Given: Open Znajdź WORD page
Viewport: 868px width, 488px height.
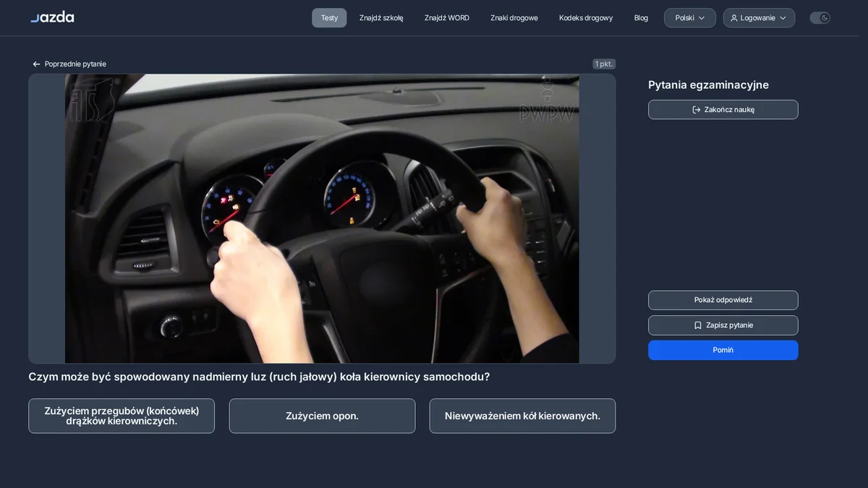Looking at the screenshot, I should pos(447,18).
